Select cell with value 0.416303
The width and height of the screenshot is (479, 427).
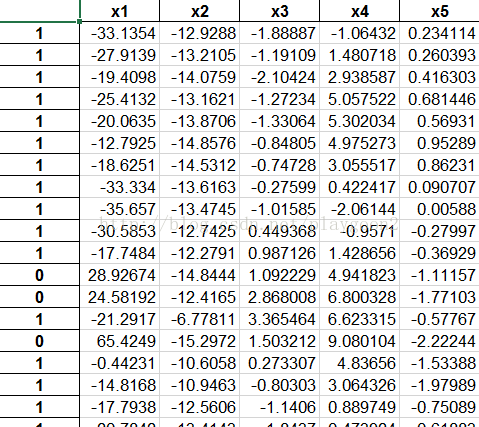(x=439, y=77)
